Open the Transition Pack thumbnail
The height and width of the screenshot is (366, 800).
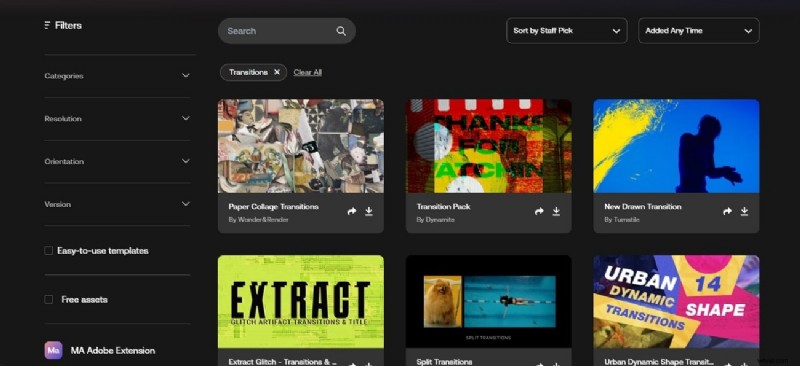point(489,146)
